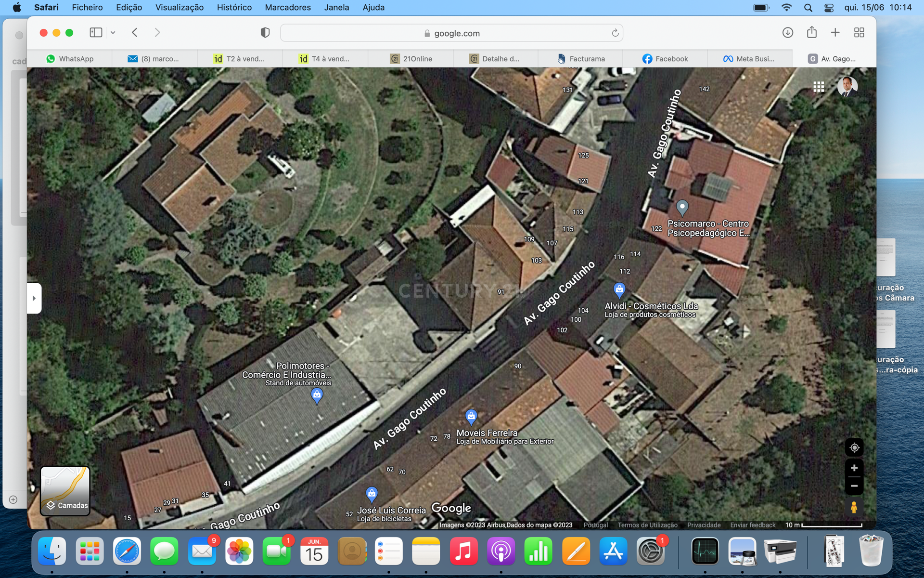Go forward to the next page
This screenshot has height=578, width=924.
[x=157, y=33]
